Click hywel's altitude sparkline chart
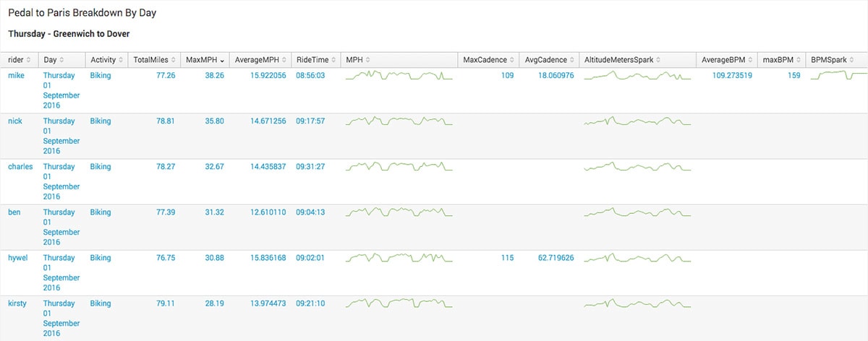 (637, 257)
